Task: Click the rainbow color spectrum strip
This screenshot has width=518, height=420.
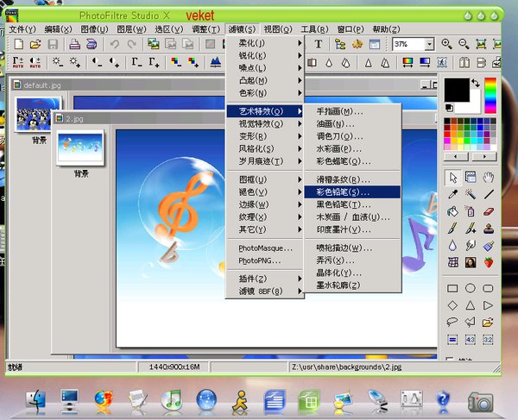Action: click(490, 96)
